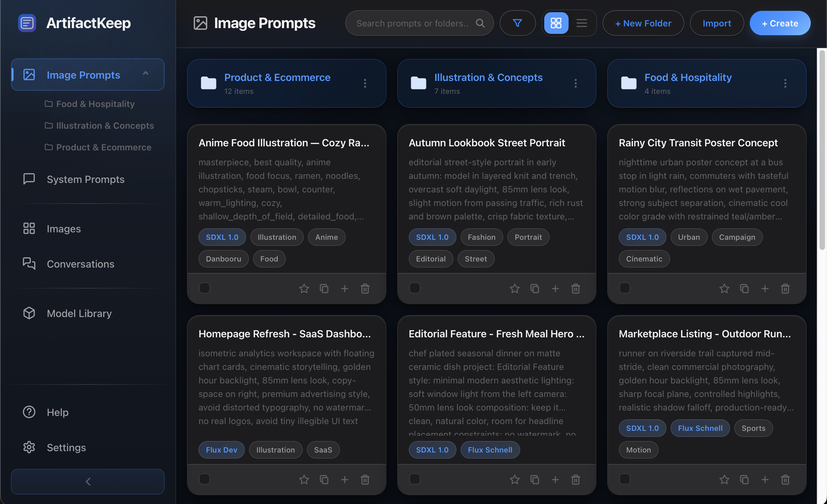Screen dimensions: 827x504
Task: Delete the Marketplace Listing Outdoor Run prompt
Action: [785, 480]
